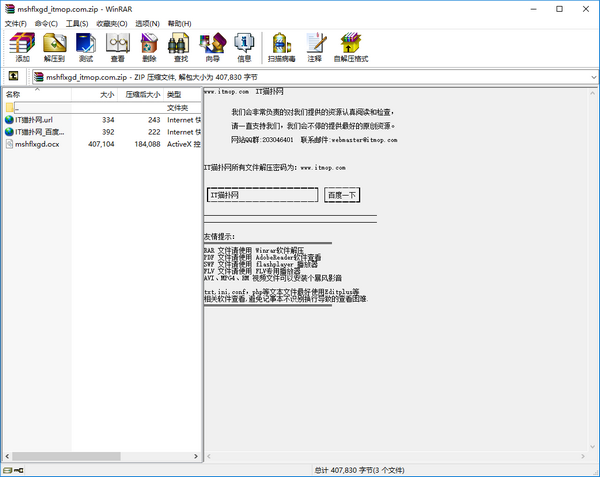The width and height of the screenshot is (600, 477).
Task: Open the 文件(F) menu
Action: pyautogui.click(x=16, y=24)
